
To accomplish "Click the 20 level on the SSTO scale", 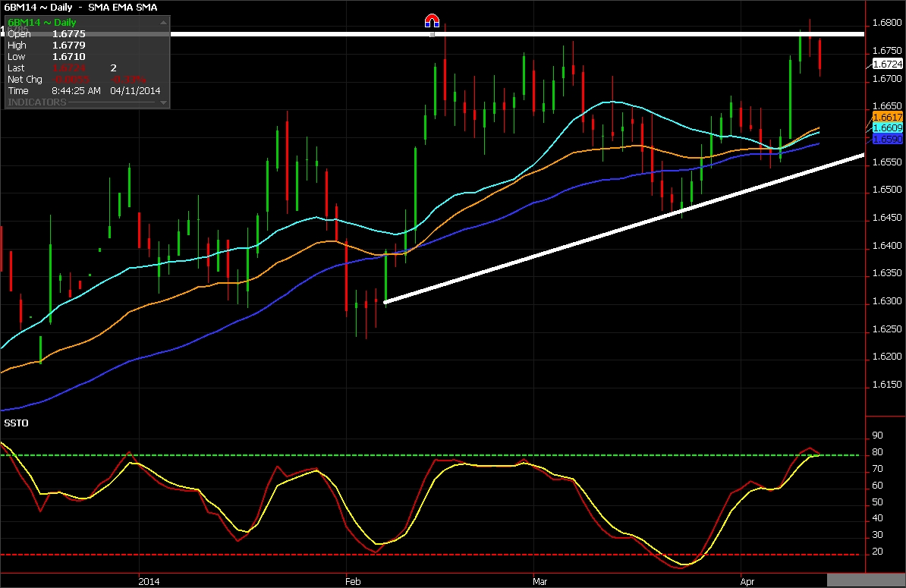I will point(877,551).
